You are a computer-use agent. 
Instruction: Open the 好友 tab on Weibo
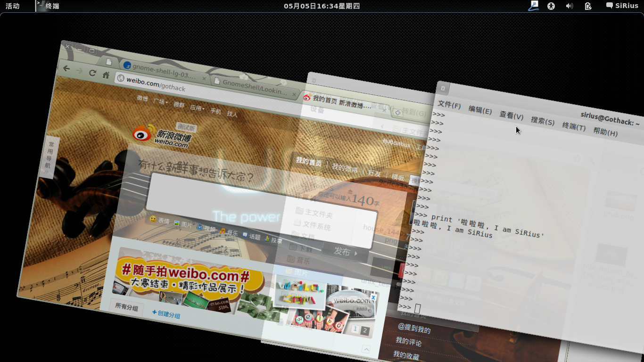pos(374,173)
